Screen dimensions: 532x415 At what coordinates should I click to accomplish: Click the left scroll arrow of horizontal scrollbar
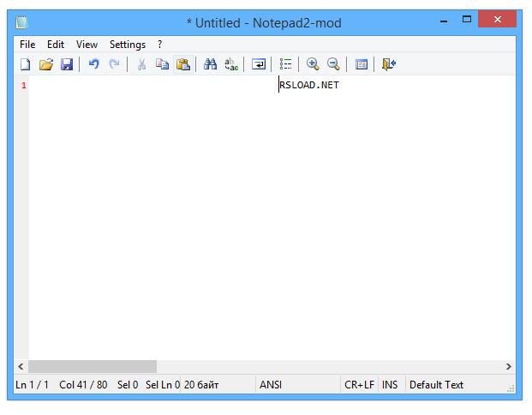click(x=21, y=366)
